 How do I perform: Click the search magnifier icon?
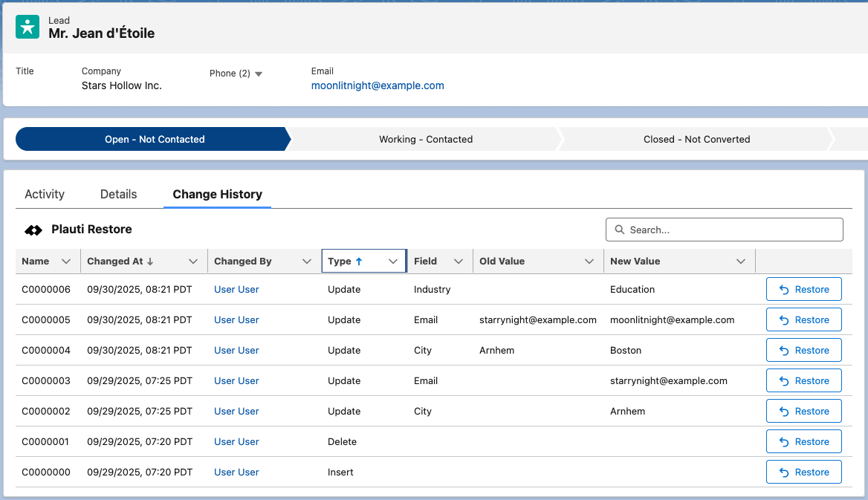pyautogui.click(x=620, y=230)
